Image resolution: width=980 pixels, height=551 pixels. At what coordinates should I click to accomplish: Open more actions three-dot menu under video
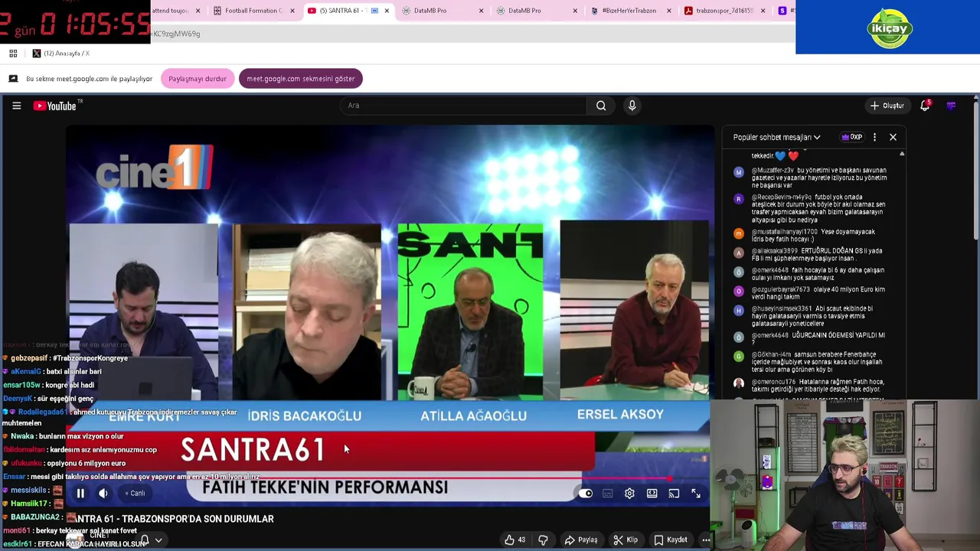(706, 540)
